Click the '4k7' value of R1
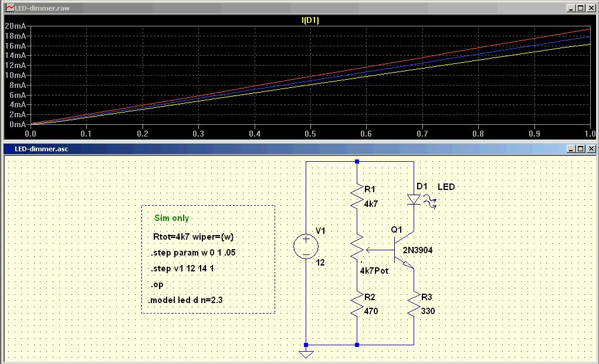The width and height of the screenshot is (599, 364). pos(371,204)
